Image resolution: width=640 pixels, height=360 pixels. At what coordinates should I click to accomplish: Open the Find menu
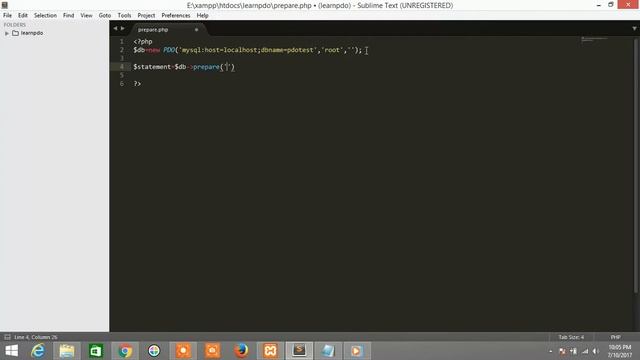(x=69, y=16)
